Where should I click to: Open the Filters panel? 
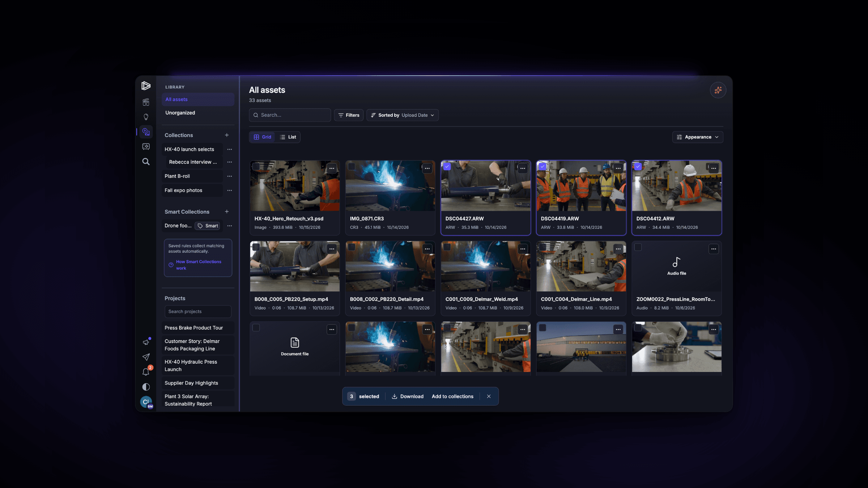coord(349,115)
